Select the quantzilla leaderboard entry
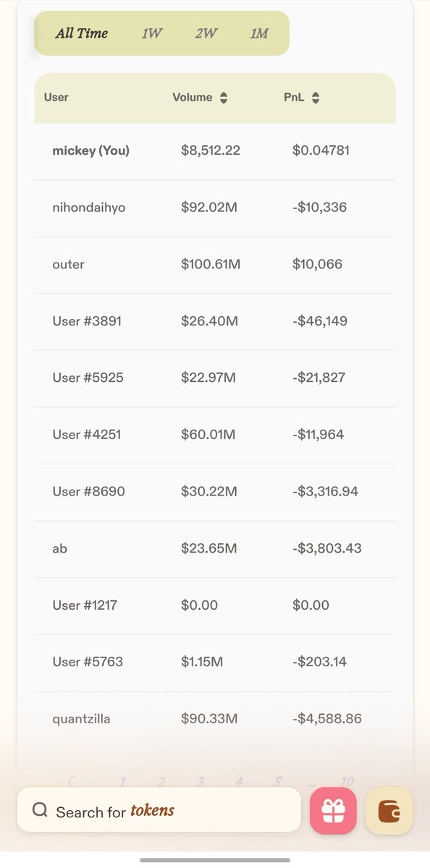Viewport: 430px width, 868px height. pos(215,719)
